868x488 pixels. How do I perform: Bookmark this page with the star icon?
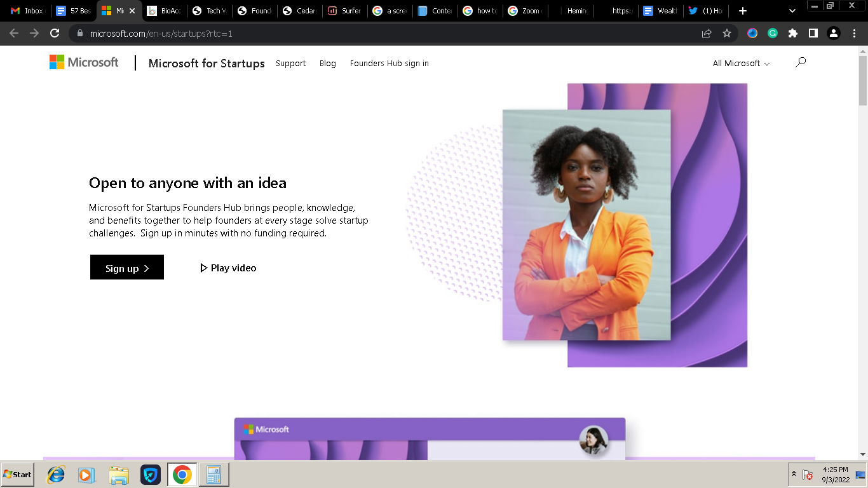[727, 33]
